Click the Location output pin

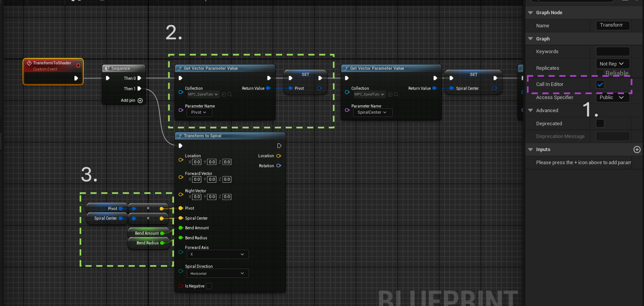pyautogui.click(x=279, y=156)
